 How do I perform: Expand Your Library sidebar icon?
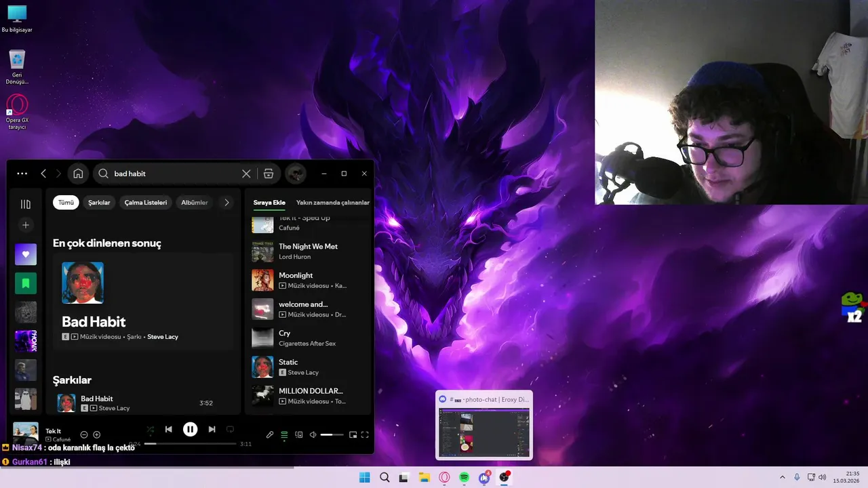[x=26, y=204]
